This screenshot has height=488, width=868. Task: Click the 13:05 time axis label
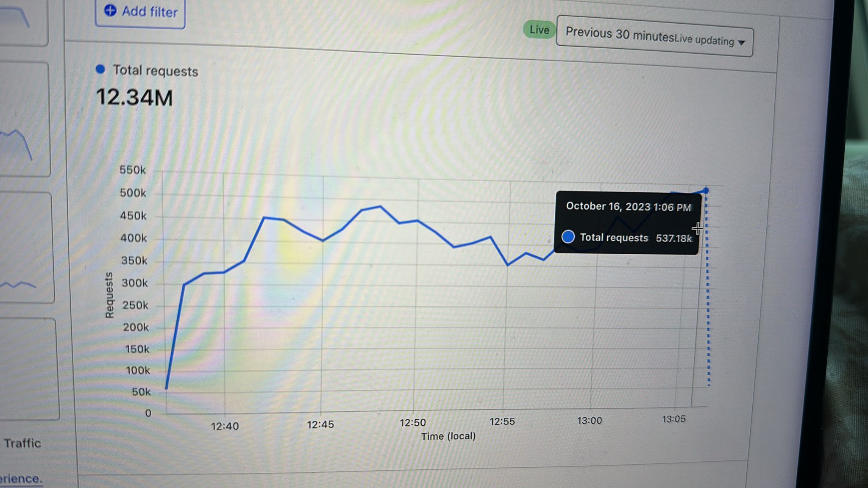coord(673,419)
